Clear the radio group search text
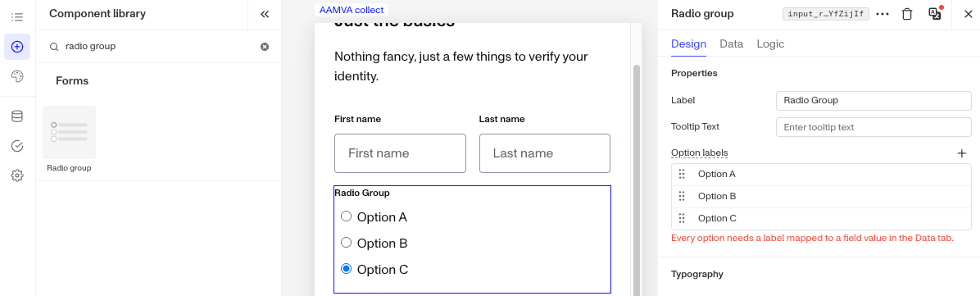Screen dimensions: 980x296 pyautogui.click(x=265, y=46)
